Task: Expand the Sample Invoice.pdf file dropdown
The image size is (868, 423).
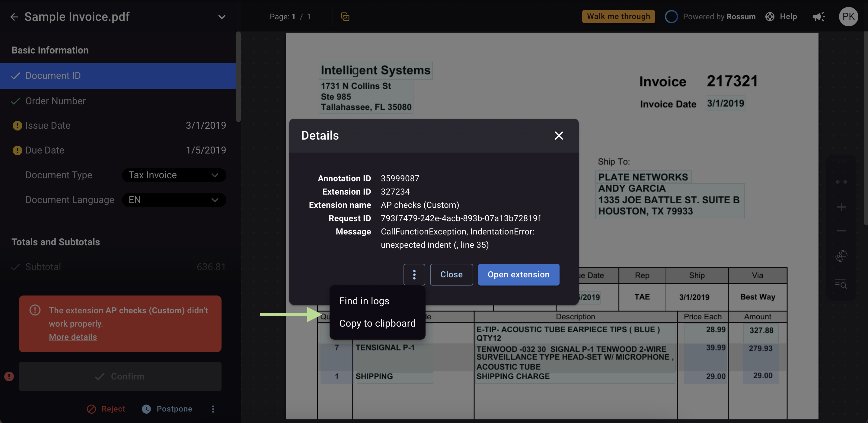Action: tap(222, 17)
